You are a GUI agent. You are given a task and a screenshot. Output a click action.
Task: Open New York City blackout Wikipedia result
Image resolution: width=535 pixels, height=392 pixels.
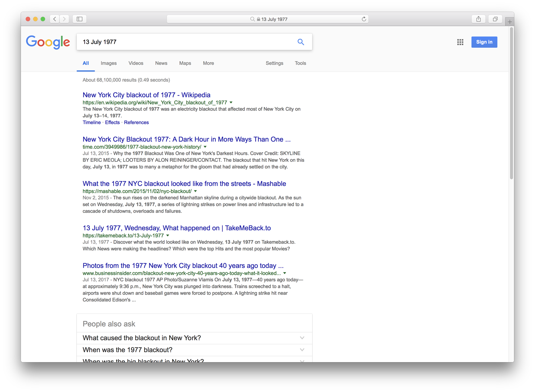[146, 95]
